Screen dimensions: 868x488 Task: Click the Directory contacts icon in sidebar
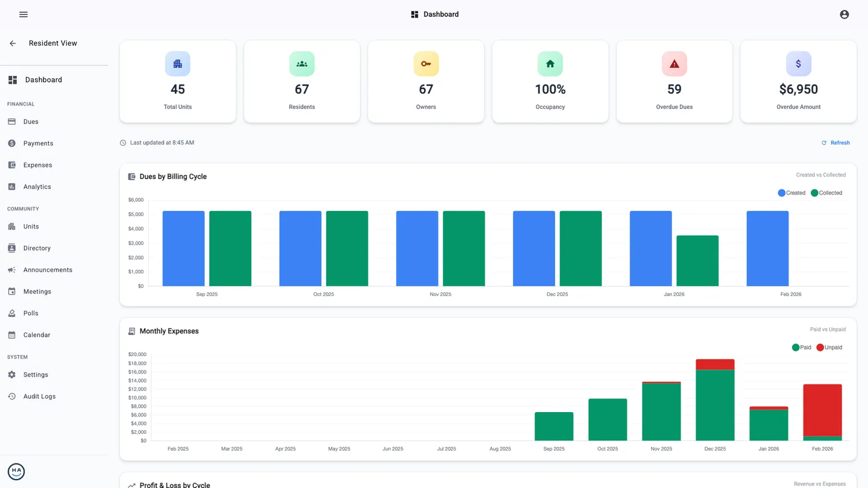[11, 248]
